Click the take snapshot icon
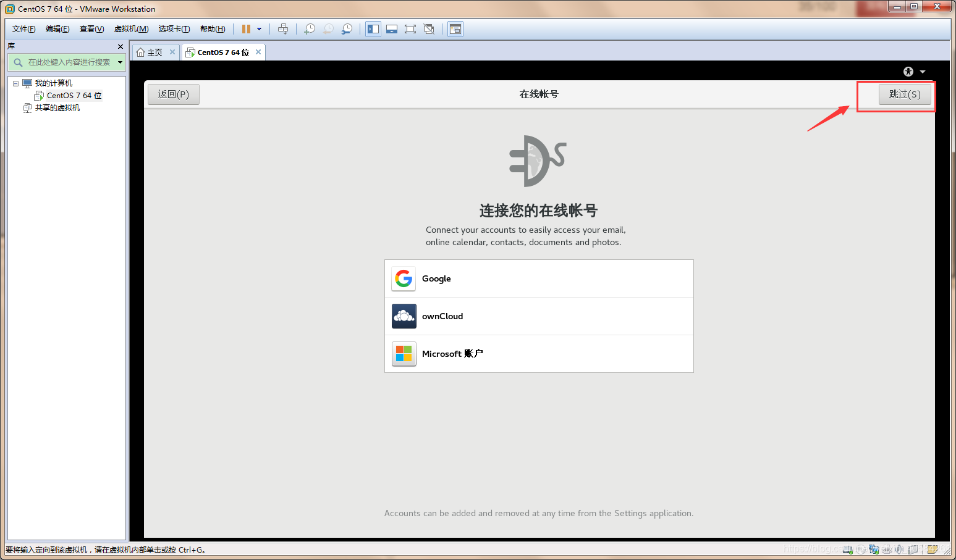Screen dimensions: 956x560 pyautogui.click(x=310, y=29)
